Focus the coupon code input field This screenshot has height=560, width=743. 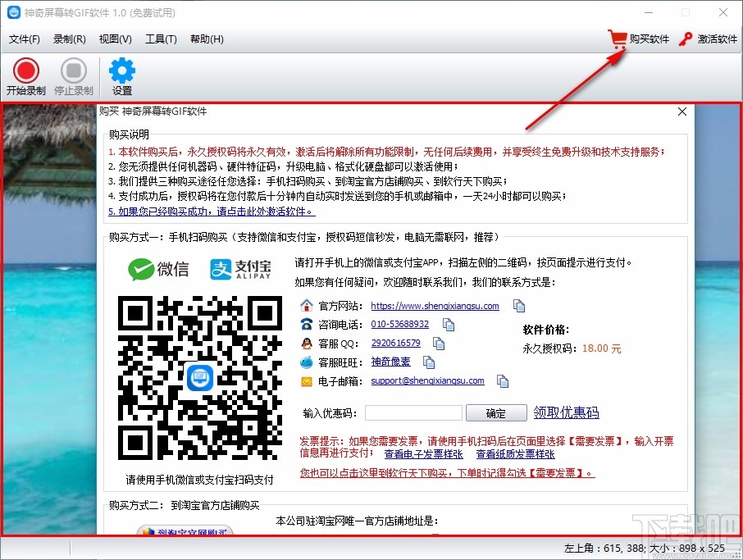[413, 413]
